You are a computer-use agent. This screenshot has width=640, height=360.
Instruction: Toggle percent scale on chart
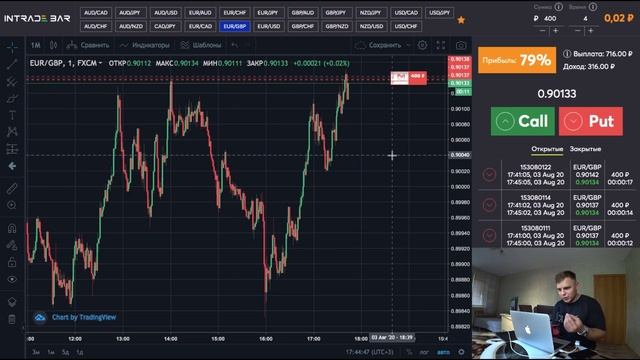pyautogui.click(x=409, y=352)
